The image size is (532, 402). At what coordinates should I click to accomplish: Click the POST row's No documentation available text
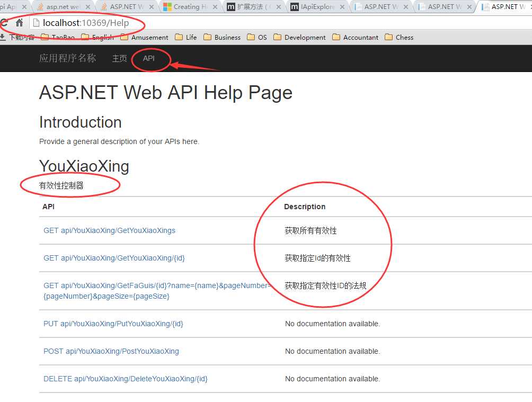point(333,352)
